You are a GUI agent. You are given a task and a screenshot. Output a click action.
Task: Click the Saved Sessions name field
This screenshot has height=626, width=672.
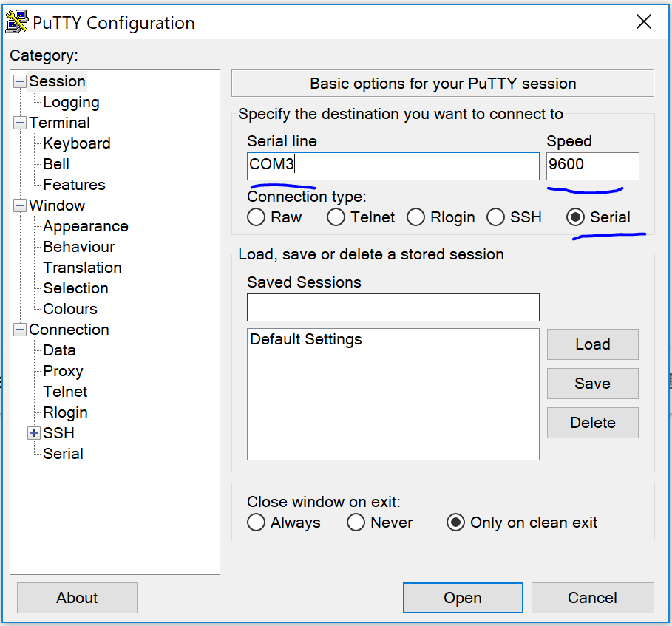point(393,307)
